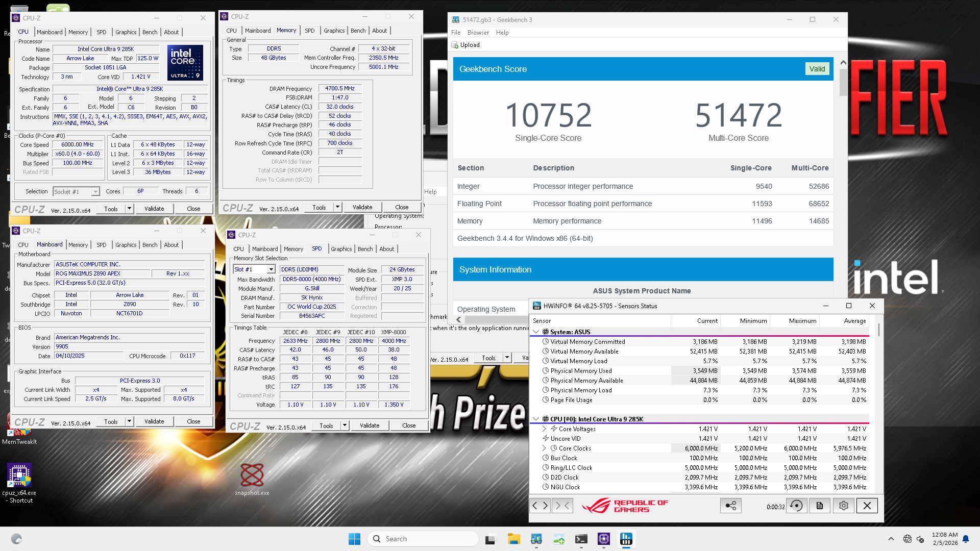This screenshot has width=980, height=551.
Task: Click the network globe tray icon
Action: tap(907, 539)
